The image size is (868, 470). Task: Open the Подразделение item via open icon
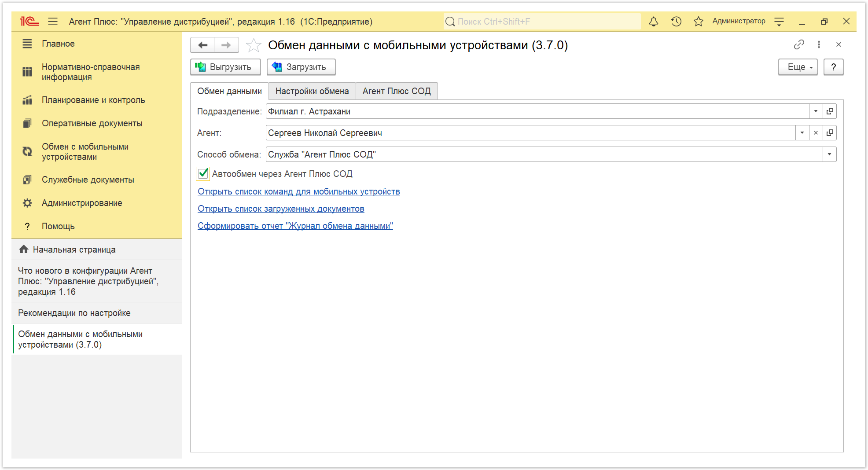coord(830,111)
